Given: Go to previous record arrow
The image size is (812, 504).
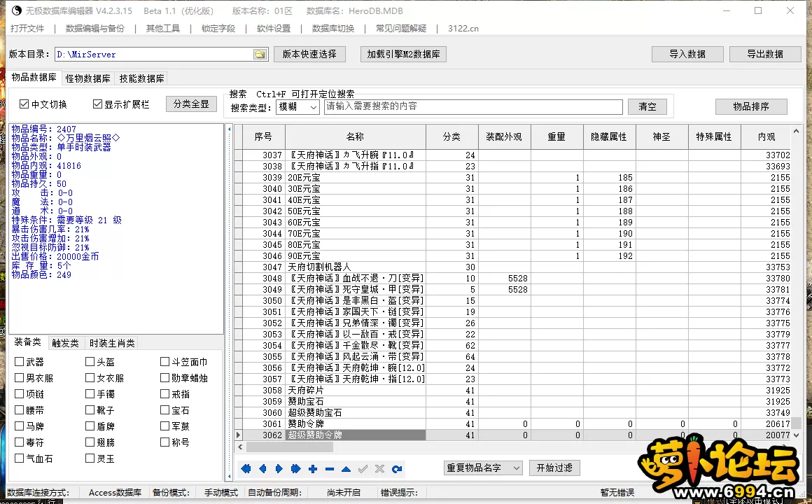Looking at the screenshot, I should coord(262,469).
